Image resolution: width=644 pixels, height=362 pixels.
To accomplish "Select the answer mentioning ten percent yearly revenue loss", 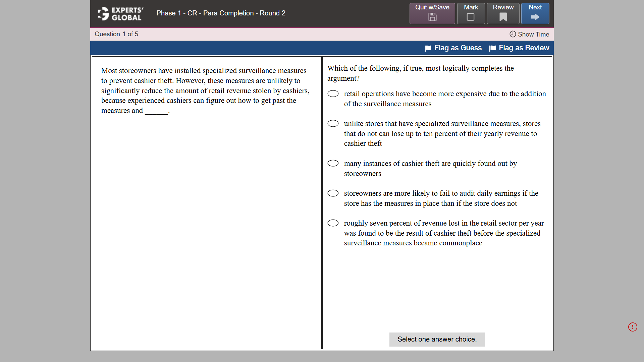I will 333,123.
